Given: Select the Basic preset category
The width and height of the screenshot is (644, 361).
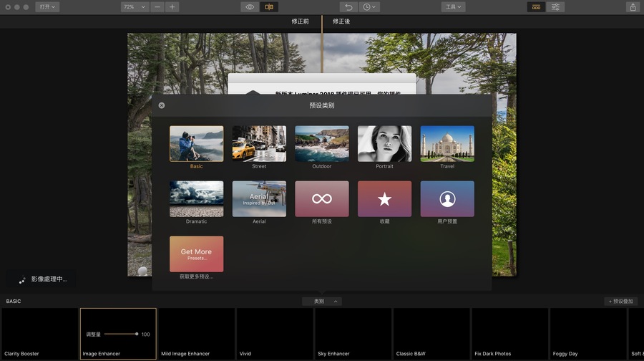Looking at the screenshot, I should pos(196,143).
